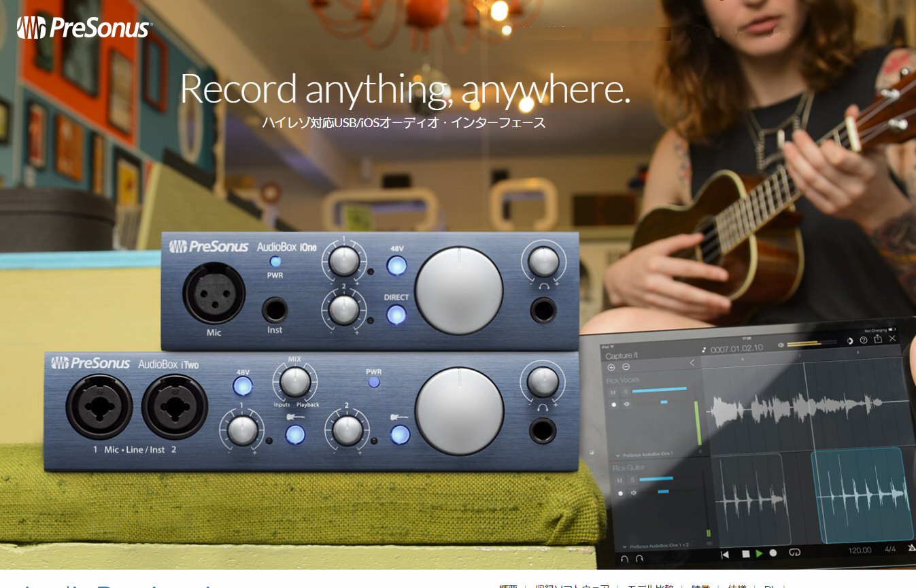Tap the round Record transport button
The height and width of the screenshot is (588, 916).
click(x=773, y=553)
